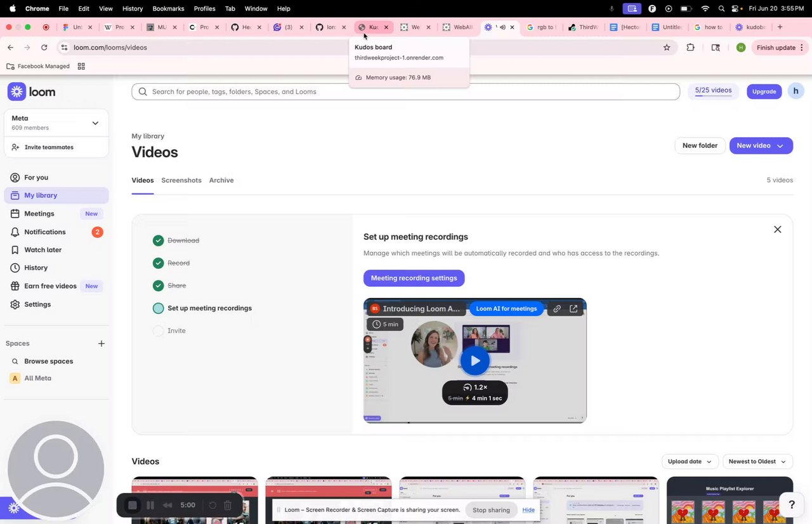
Task: Open Meetings calendar icon in sidebar
Action: click(15, 214)
